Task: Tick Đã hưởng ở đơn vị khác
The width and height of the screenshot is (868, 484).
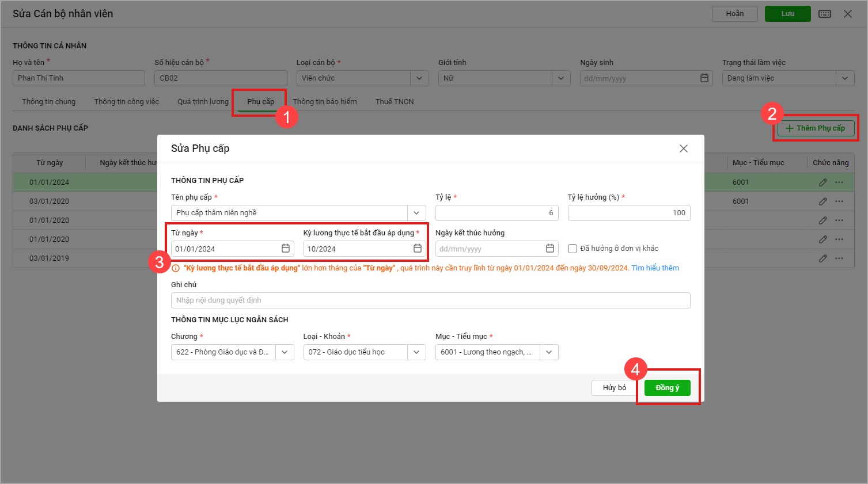Action: click(x=573, y=249)
